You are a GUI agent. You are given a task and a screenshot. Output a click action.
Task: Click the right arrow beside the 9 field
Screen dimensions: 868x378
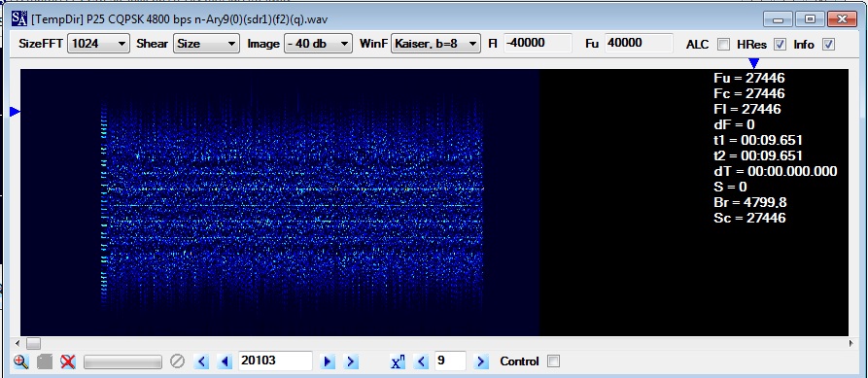click(x=481, y=361)
